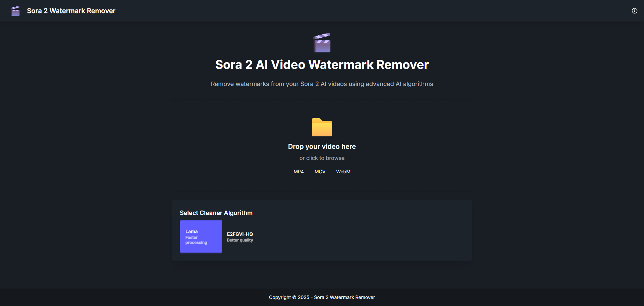Click the 'Faster processing' text in Lama tile
Image resolution: width=644 pixels, height=306 pixels.
coord(196,240)
